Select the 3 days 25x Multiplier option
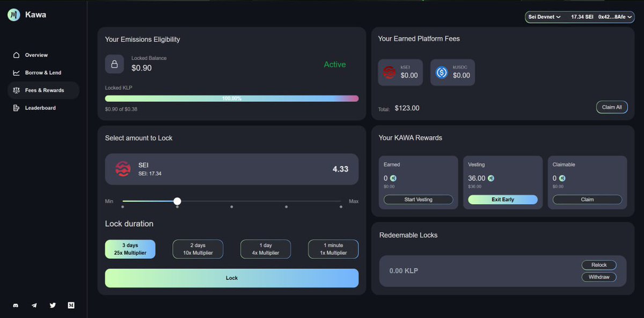 click(x=130, y=249)
